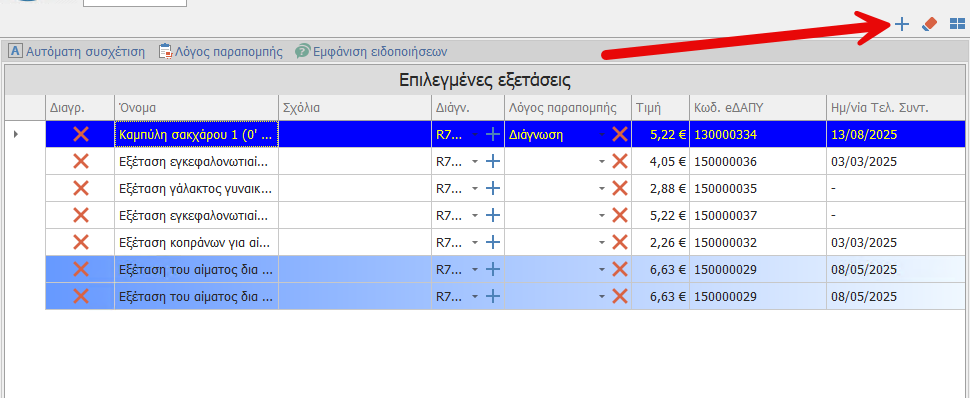Image resolution: width=970 pixels, height=398 pixels.
Task: Sort by the Τιμή column header
Action: [x=661, y=108]
